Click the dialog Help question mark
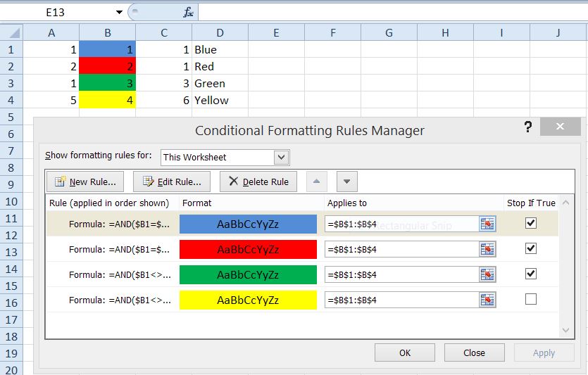The image size is (588, 375). pyautogui.click(x=527, y=127)
